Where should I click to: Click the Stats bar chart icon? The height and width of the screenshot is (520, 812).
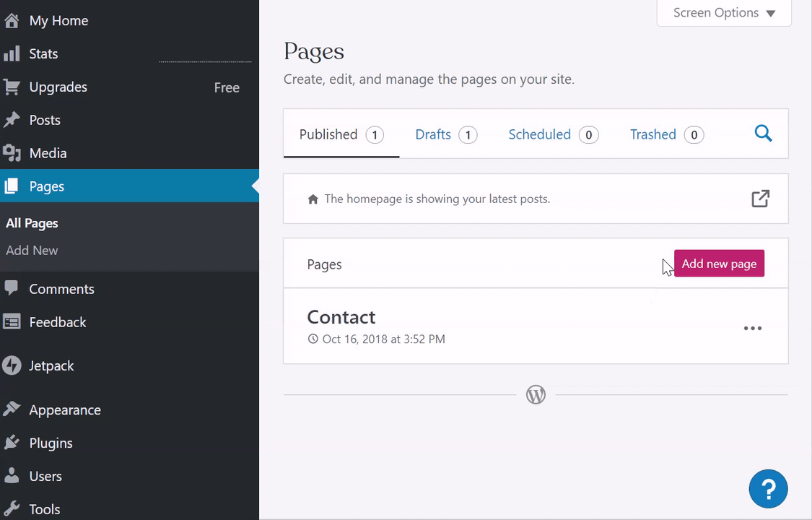pos(12,54)
